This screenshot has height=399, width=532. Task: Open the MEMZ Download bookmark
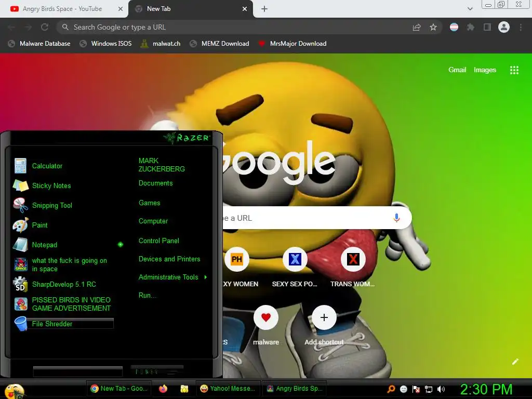(220, 44)
